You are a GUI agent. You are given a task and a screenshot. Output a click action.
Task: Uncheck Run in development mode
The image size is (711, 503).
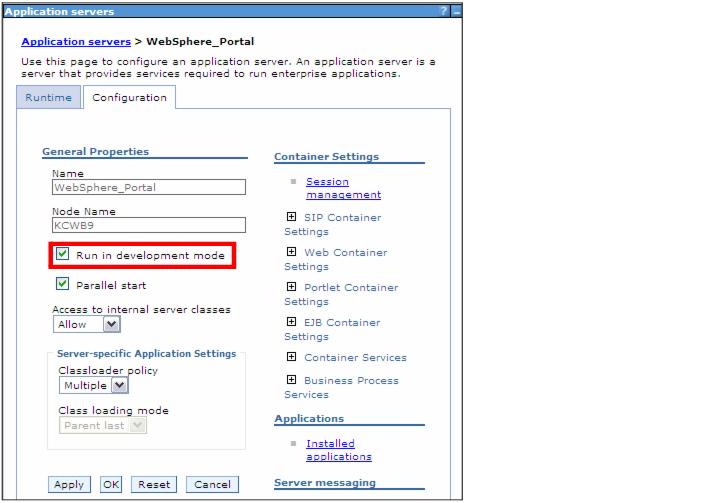(63, 254)
